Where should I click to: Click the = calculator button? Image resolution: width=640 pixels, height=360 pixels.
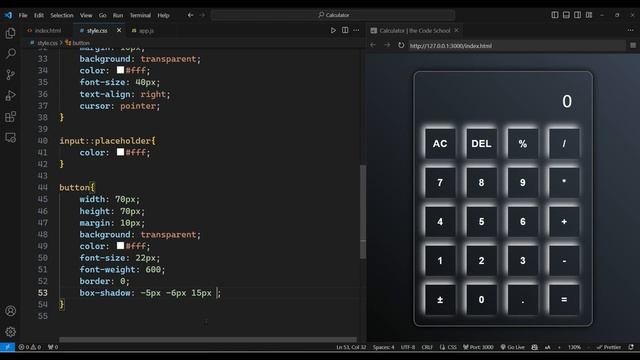[564, 300]
